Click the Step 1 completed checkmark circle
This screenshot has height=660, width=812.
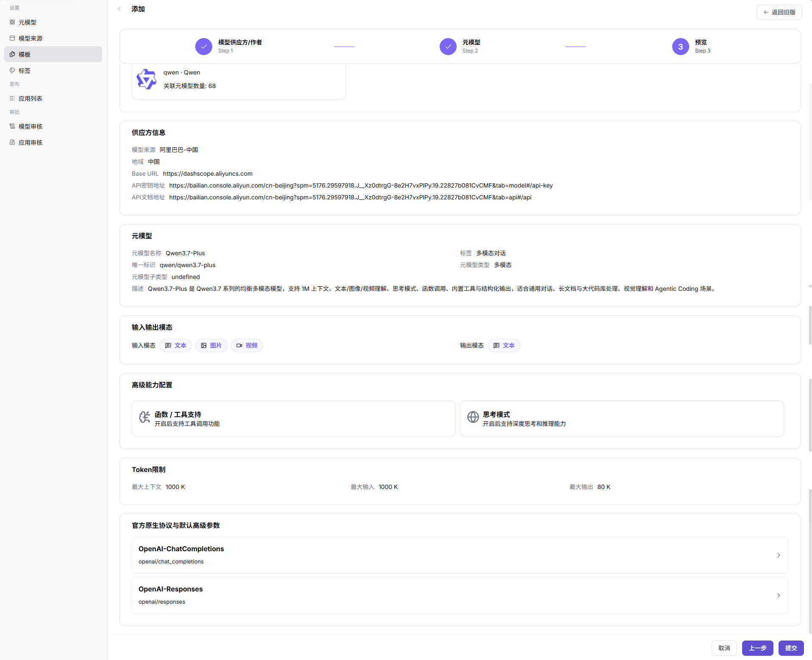point(204,47)
